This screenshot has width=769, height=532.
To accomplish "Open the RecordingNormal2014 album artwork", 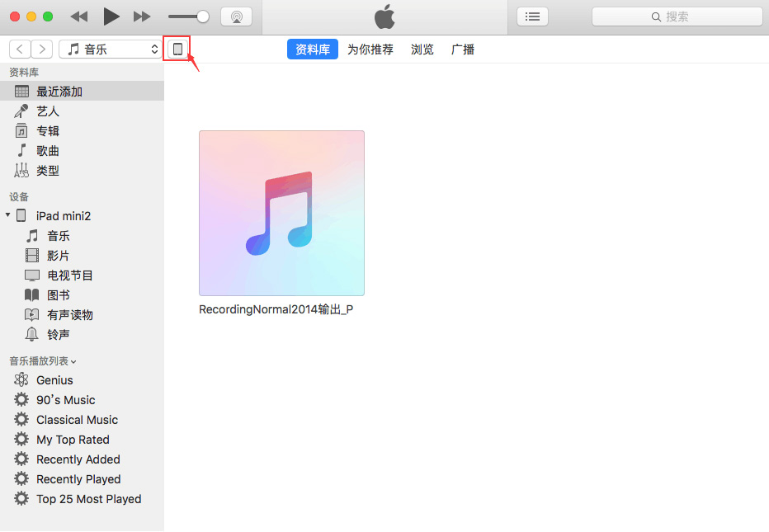I will click(281, 213).
